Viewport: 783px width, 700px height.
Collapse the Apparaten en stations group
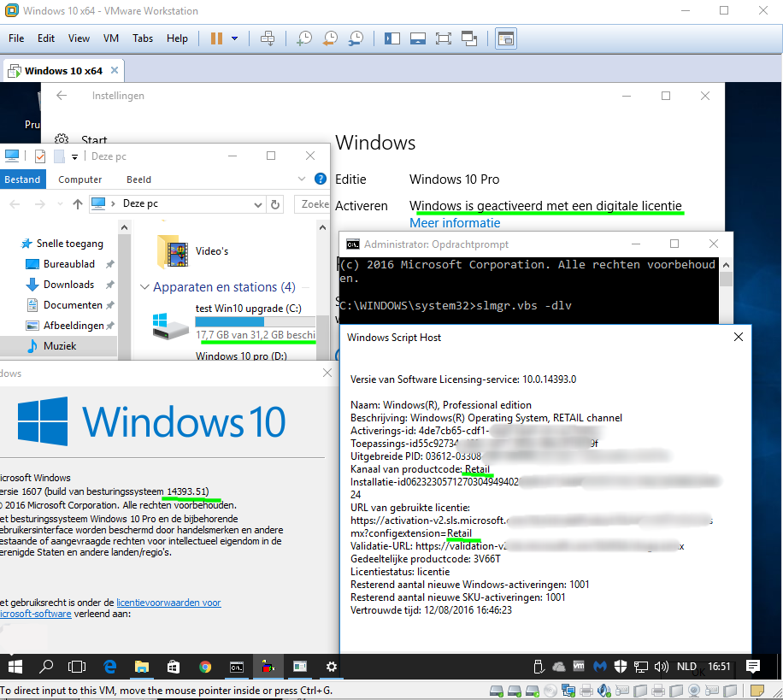144,287
